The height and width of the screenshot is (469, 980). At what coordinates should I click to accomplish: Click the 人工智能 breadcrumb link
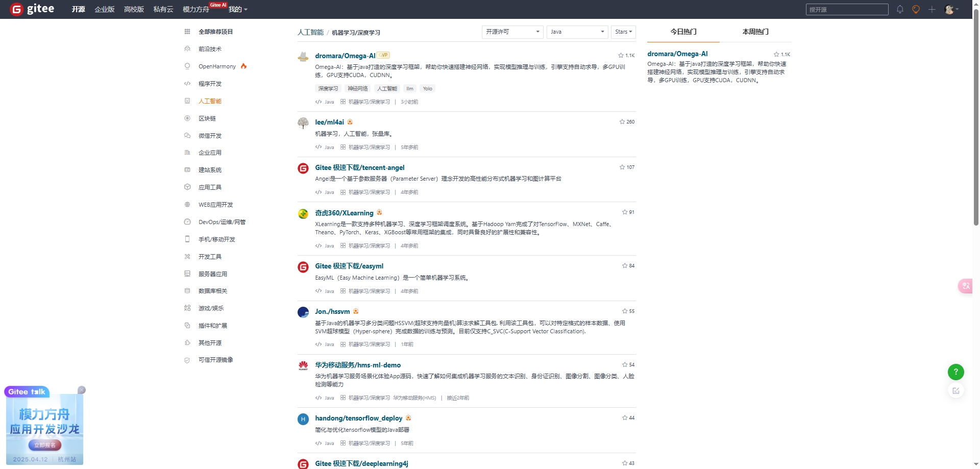pos(310,32)
